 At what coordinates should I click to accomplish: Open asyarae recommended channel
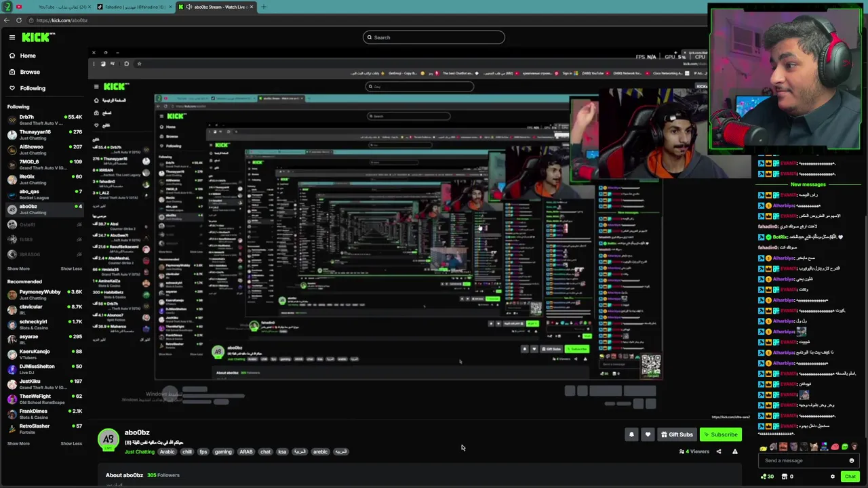(43, 339)
